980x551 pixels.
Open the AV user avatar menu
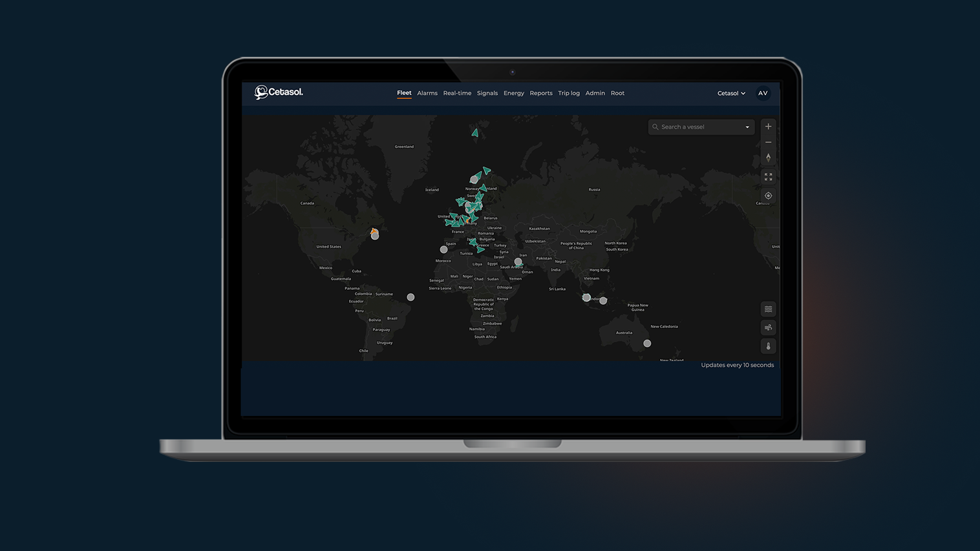click(x=763, y=93)
